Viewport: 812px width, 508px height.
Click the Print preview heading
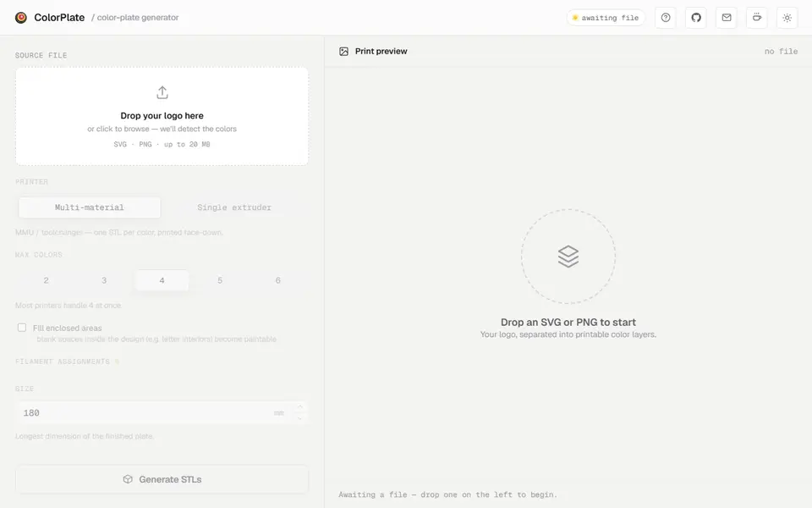click(381, 52)
